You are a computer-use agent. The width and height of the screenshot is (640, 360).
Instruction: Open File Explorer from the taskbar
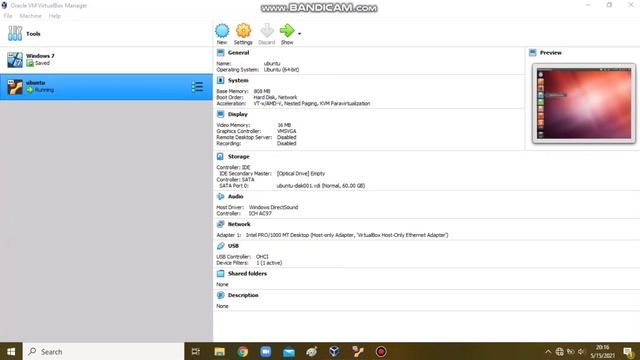220,351
